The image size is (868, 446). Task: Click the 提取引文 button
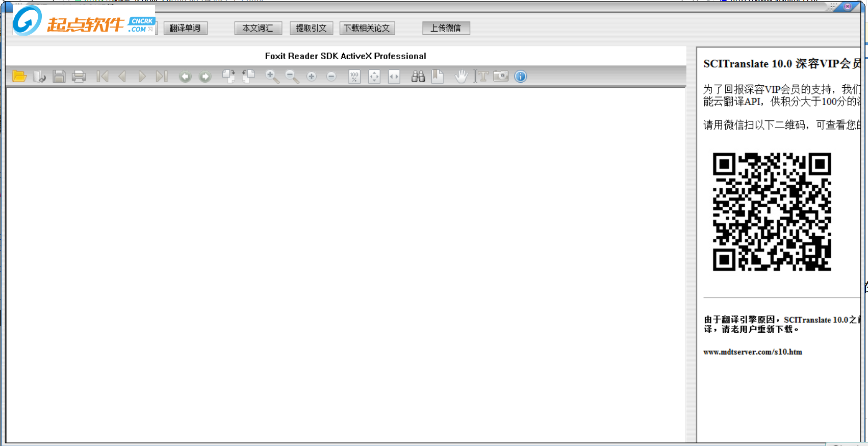(311, 28)
